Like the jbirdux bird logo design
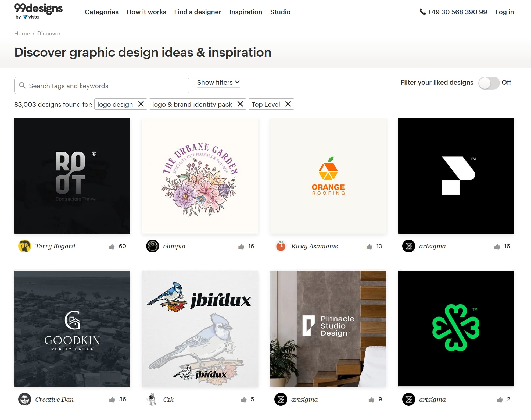 click(244, 399)
